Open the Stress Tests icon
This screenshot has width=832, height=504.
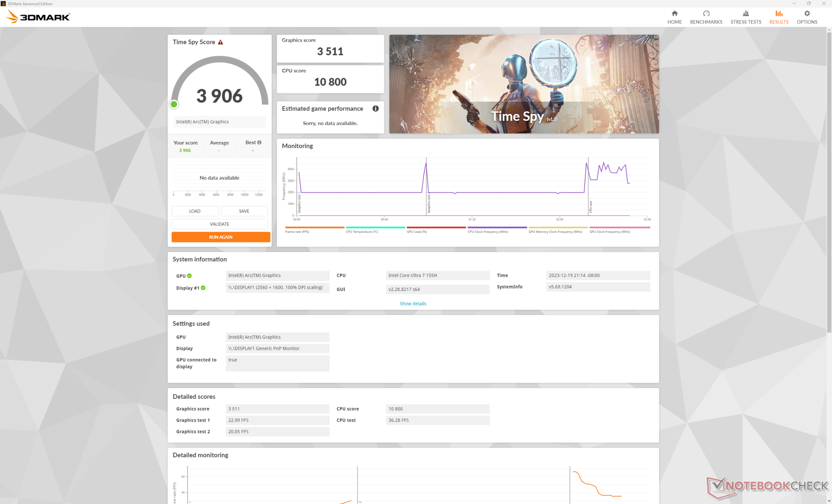(746, 13)
